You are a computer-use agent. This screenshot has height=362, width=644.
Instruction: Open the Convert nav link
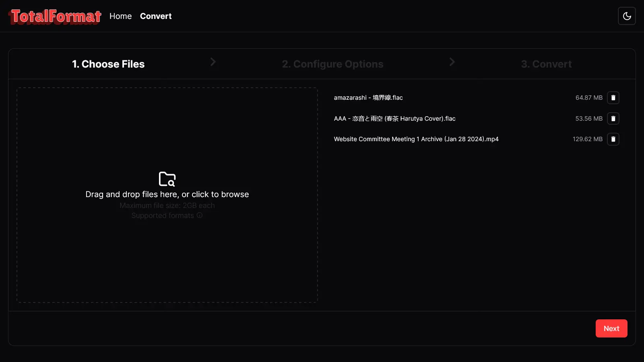click(x=156, y=16)
